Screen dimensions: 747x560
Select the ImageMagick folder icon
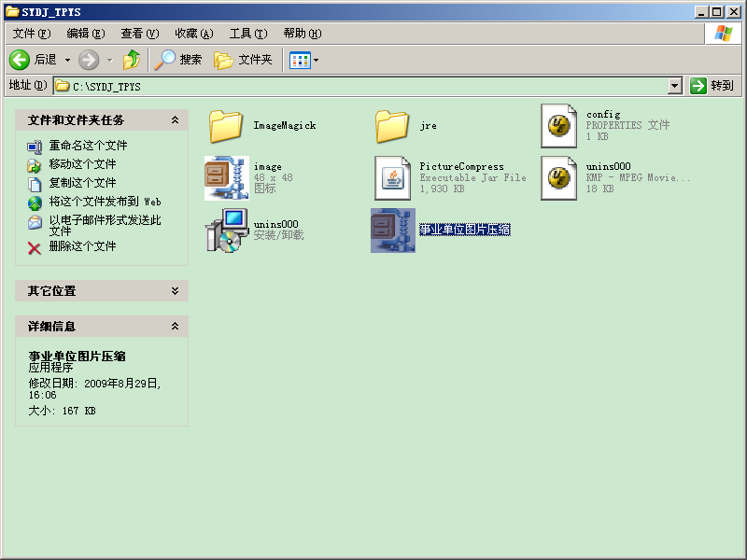(x=226, y=126)
